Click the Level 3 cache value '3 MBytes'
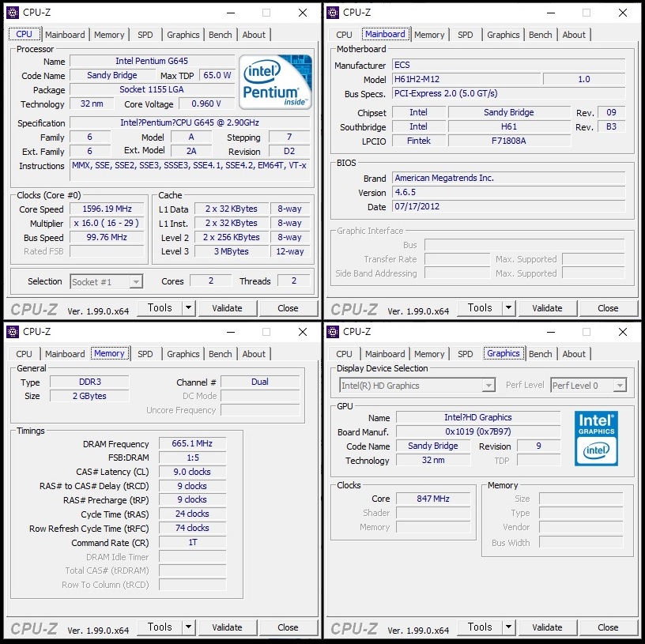The image size is (645, 644). point(231,251)
